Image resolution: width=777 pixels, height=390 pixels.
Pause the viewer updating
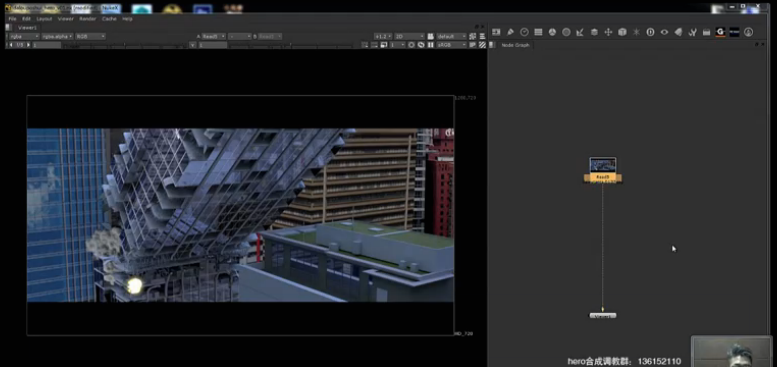click(431, 45)
